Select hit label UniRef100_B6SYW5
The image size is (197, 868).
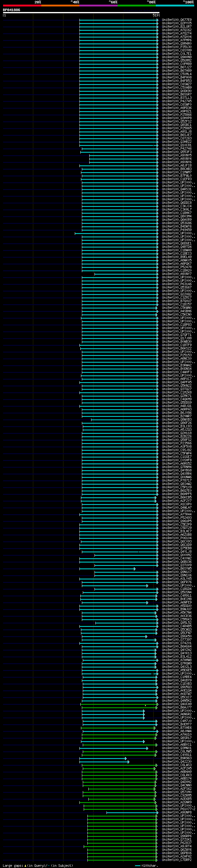(x=177, y=569)
